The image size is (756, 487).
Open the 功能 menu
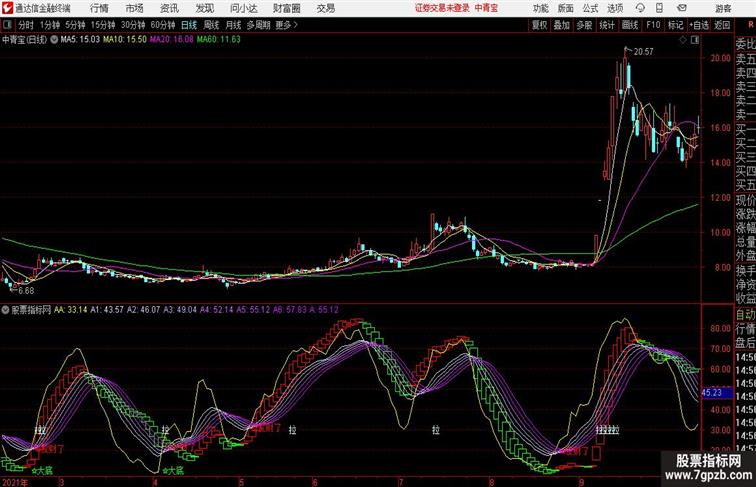[x=541, y=8]
